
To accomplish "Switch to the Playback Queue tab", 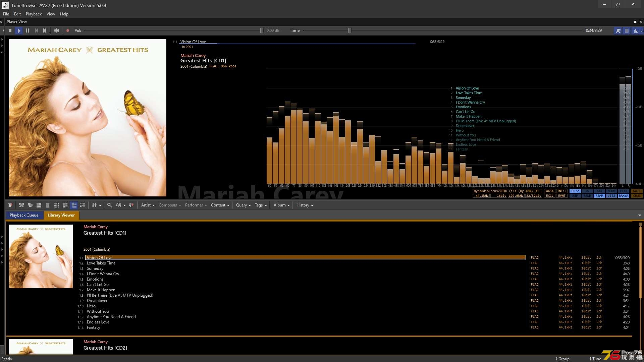I will [x=24, y=215].
